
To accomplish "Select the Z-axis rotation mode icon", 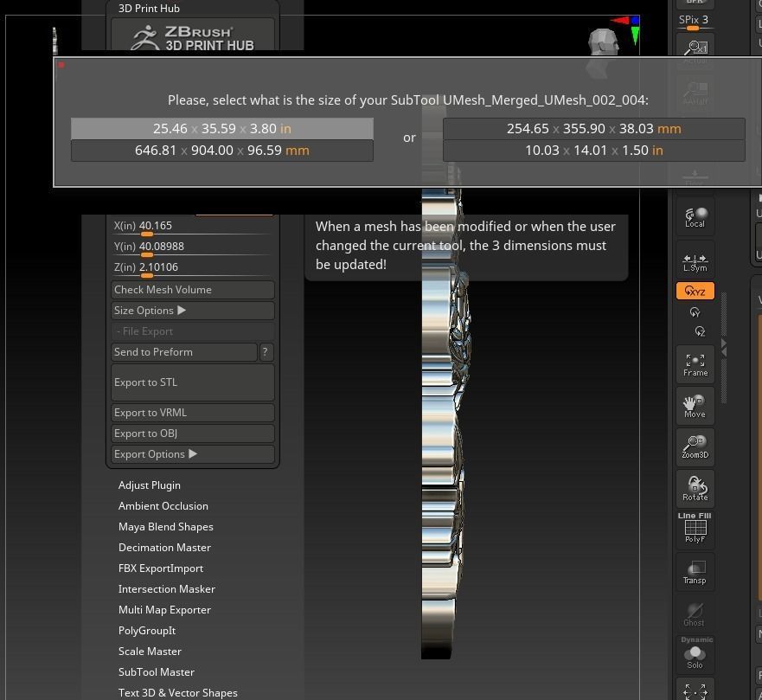I will tap(700, 331).
